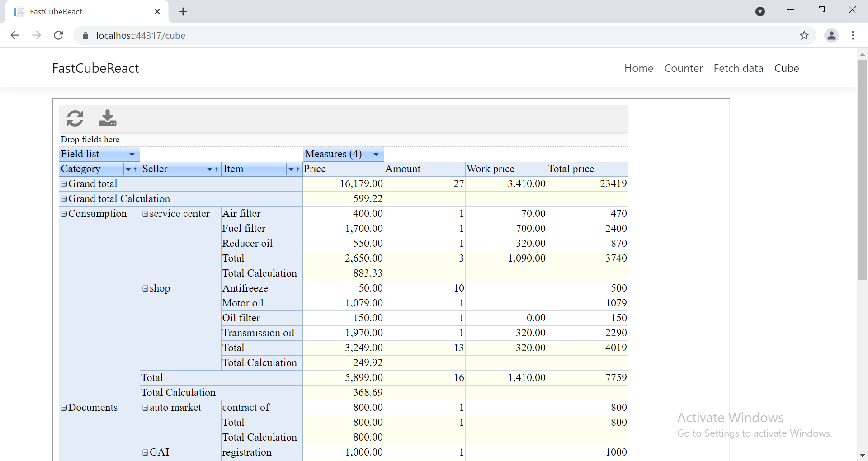Open the Field list dropdown
The height and width of the screenshot is (461, 868).
(x=132, y=154)
